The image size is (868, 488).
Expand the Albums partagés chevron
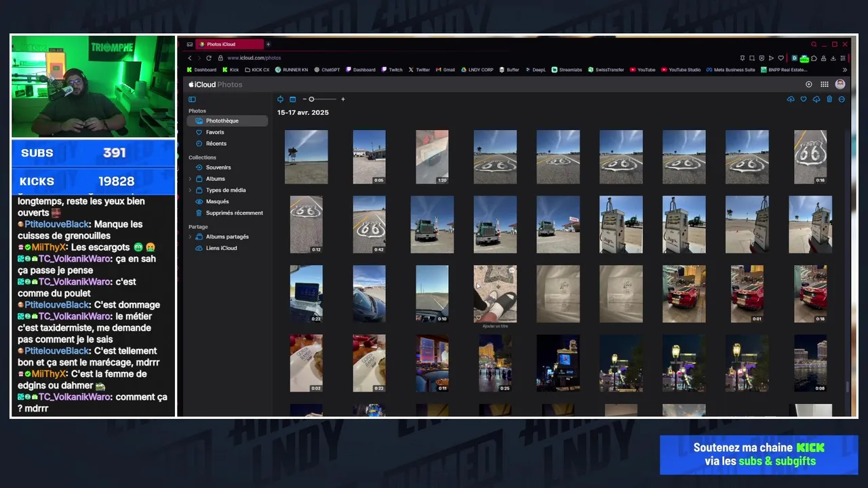point(190,237)
